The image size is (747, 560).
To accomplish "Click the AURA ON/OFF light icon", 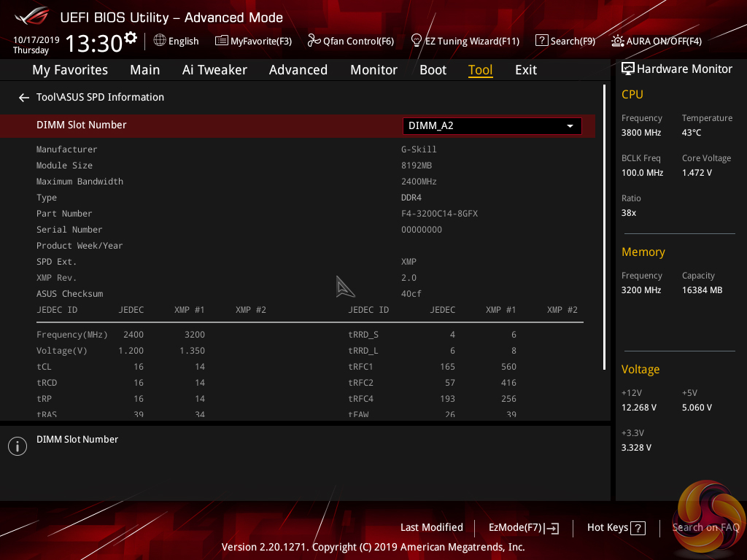I will [x=617, y=41].
